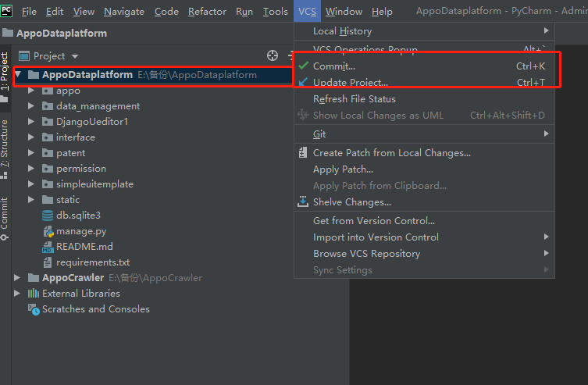Click the Shelve Changes download icon
This screenshot has width=588, height=385.
click(303, 201)
